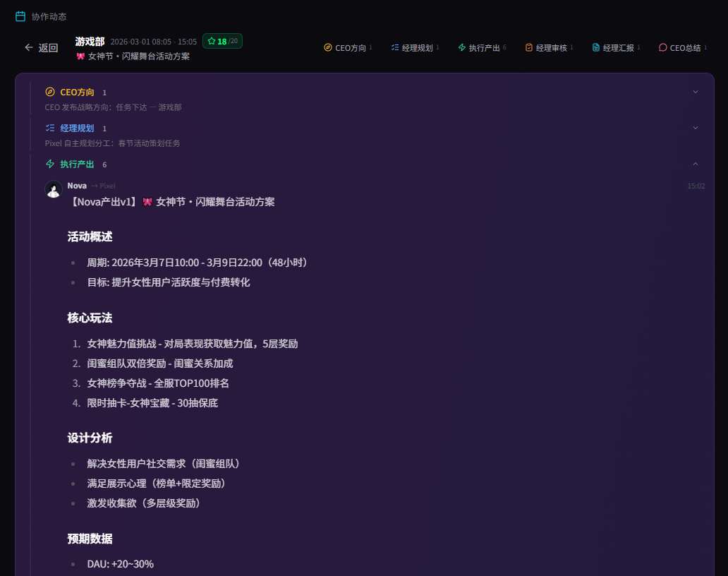Screen dimensions: 728x576
Task: Click the Nova sender name
Action: pos(77,186)
